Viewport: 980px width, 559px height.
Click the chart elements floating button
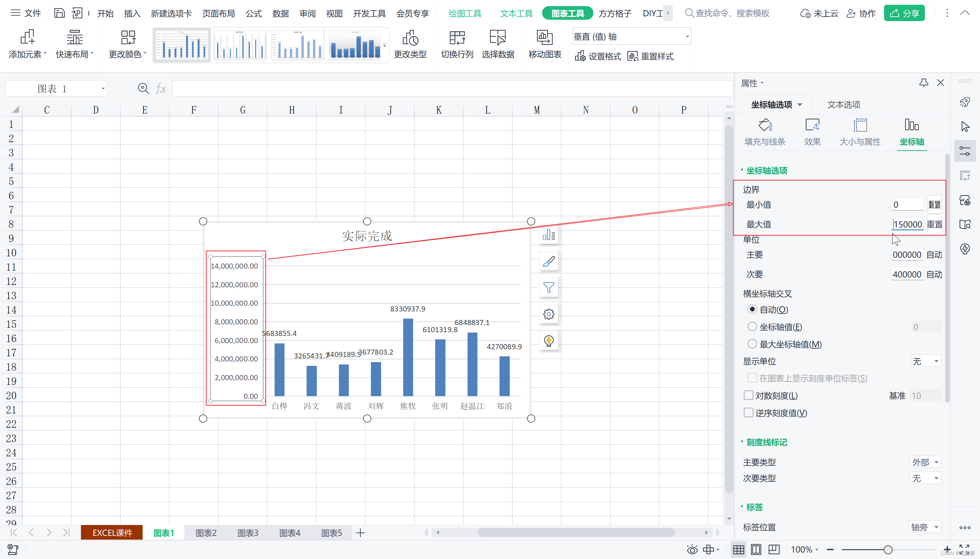click(x=549, y=235)
